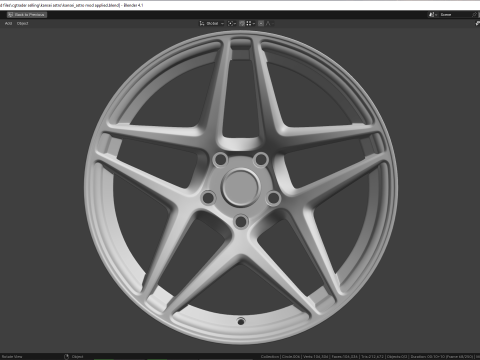Click the Collection label in status bar
The width and height of the screenshot is (480, 360).
pos(270,357)
